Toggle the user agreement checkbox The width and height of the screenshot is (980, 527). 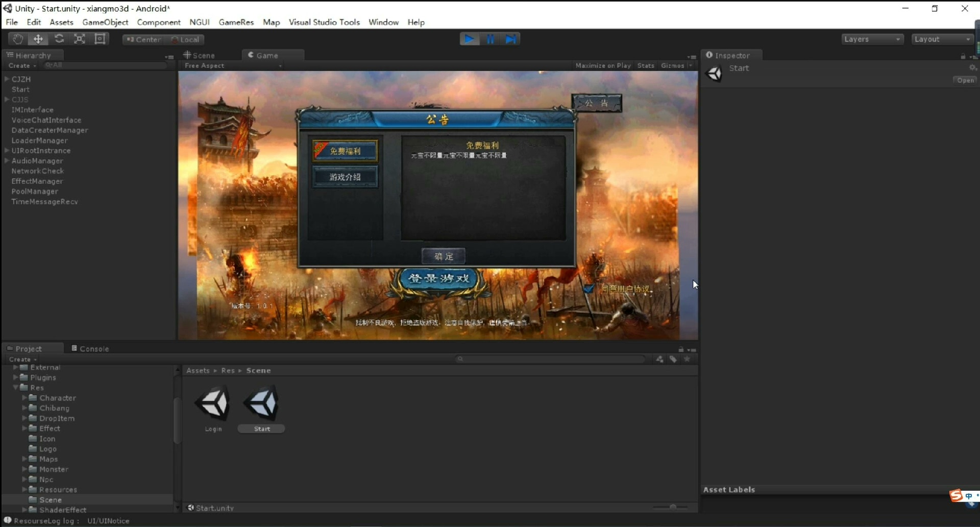(x=589, y=289)
